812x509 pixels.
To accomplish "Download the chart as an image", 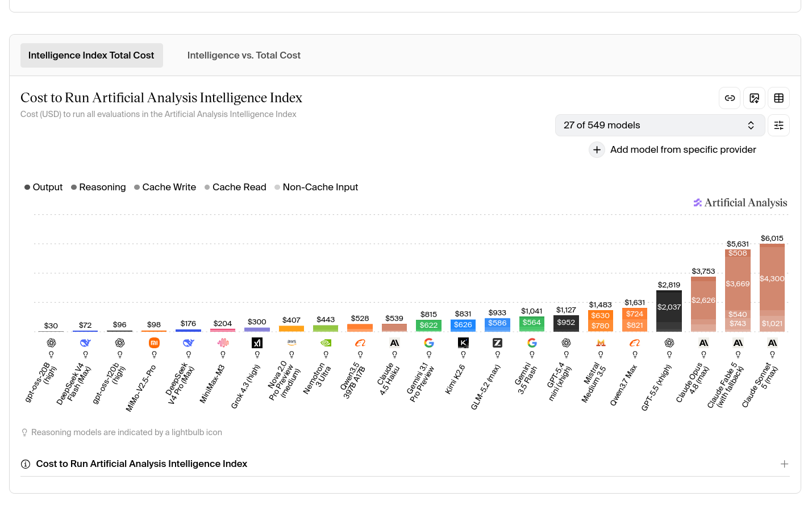I will [754, 98].
